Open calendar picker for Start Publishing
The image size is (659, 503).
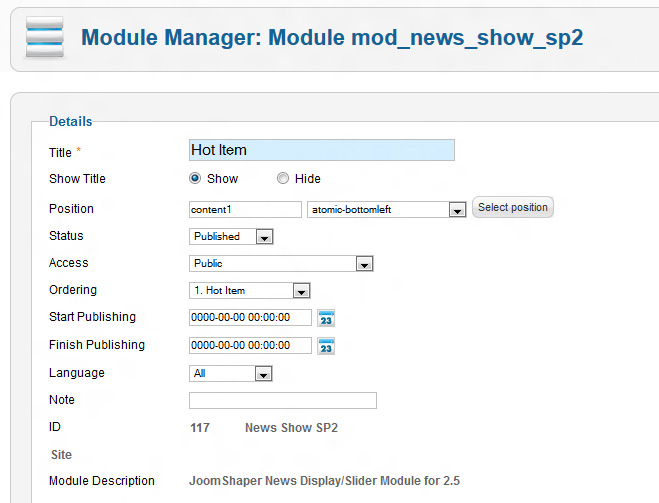click(x=326, y=318)
